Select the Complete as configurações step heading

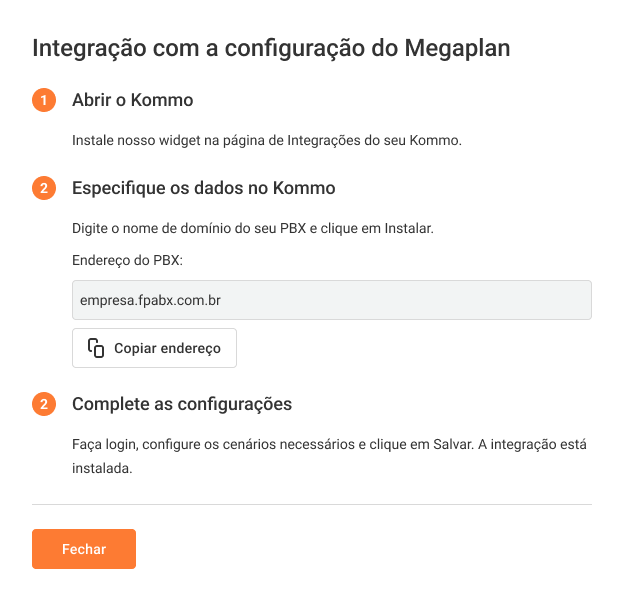click(182, 404)
